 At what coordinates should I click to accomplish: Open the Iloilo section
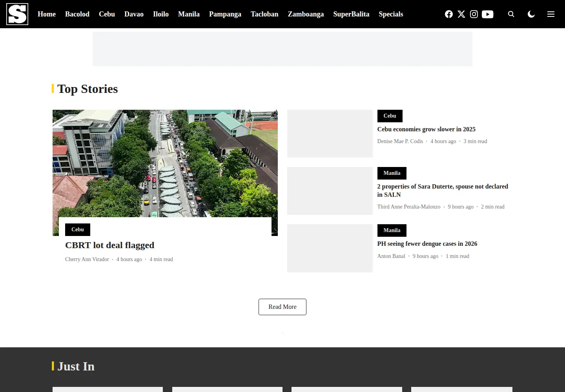161,14
